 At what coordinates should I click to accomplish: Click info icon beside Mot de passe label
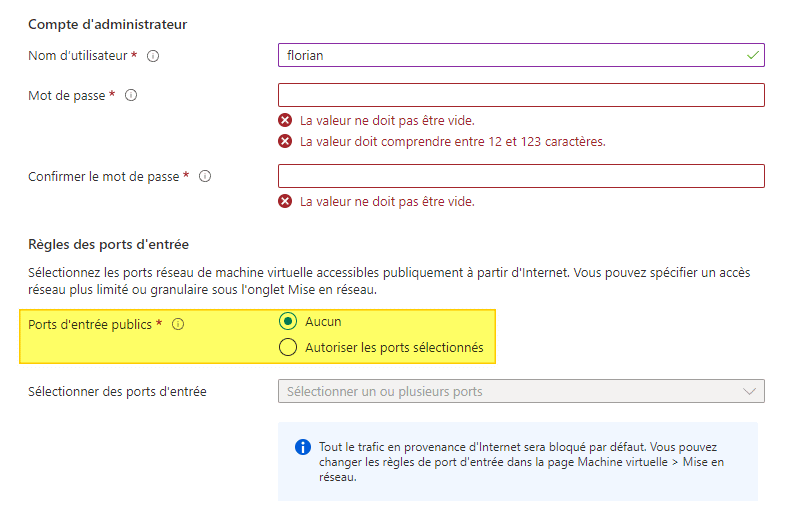pyautogui.click(x=131, y=96)
